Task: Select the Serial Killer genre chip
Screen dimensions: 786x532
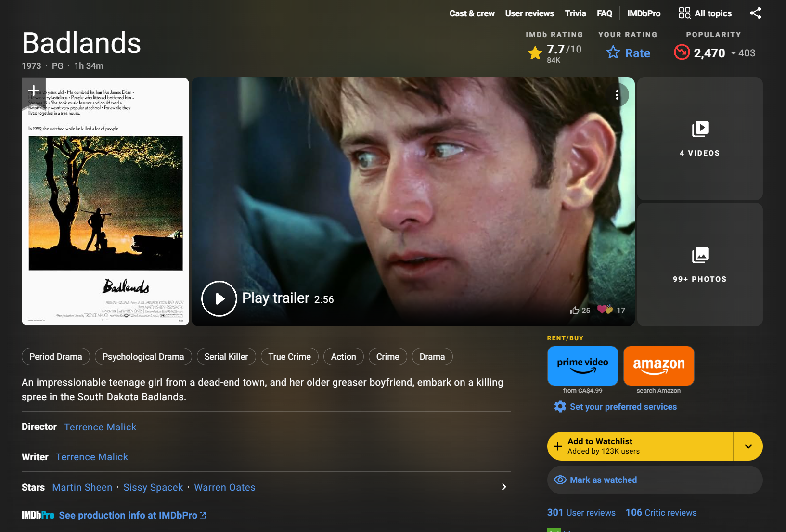Action: pyautogui.click(x=226, y=357)
